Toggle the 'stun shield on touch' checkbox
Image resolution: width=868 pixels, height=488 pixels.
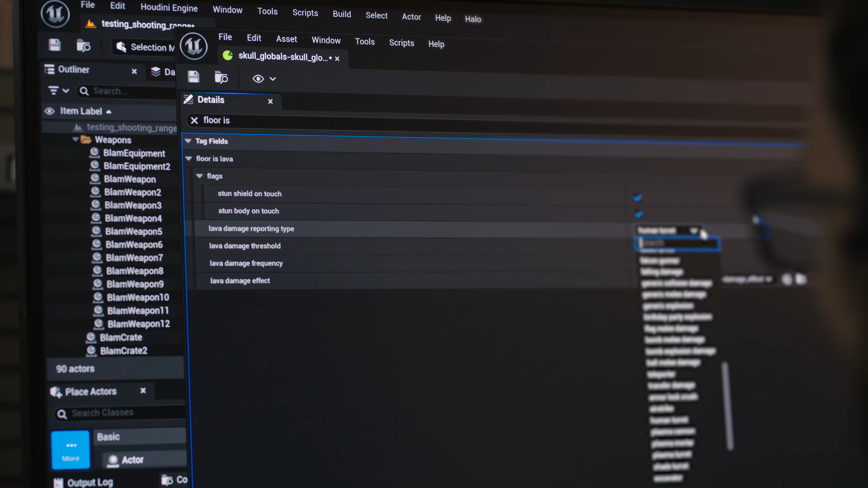[637, 198]
